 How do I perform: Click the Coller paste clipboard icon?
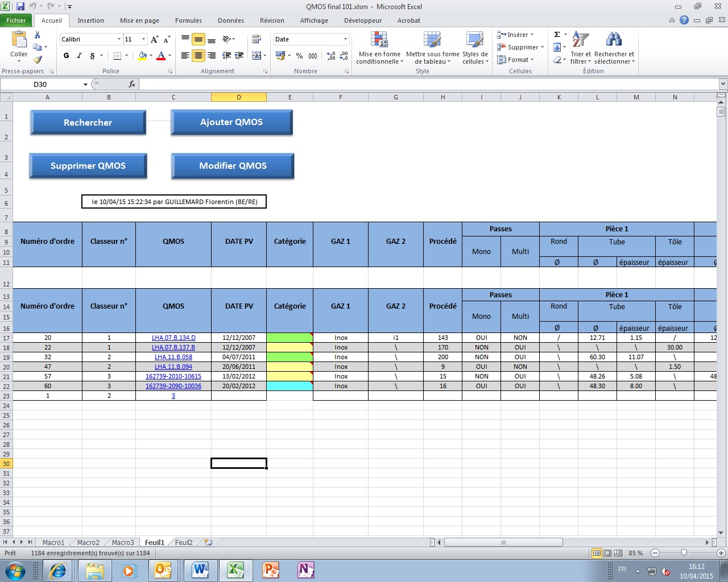pos(19,40)
